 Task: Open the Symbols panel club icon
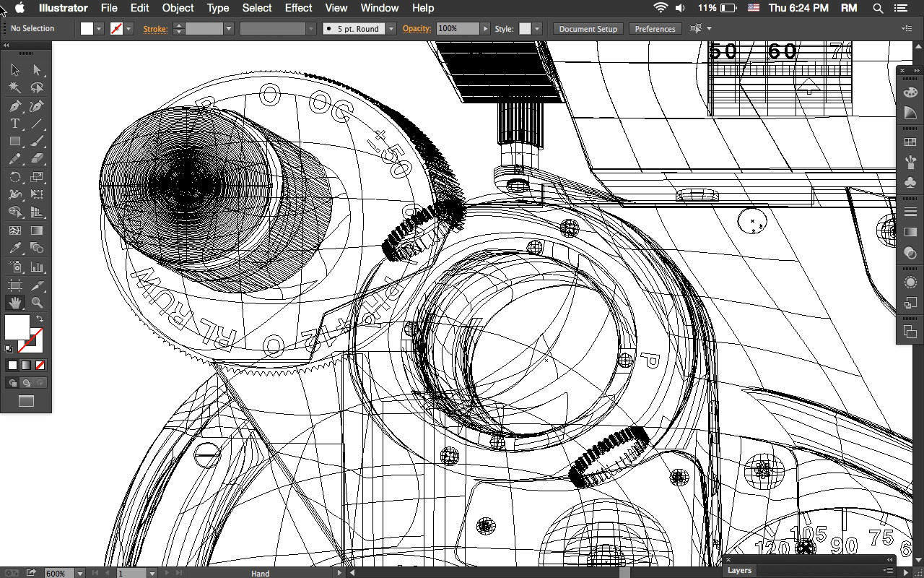coord(910,183)
